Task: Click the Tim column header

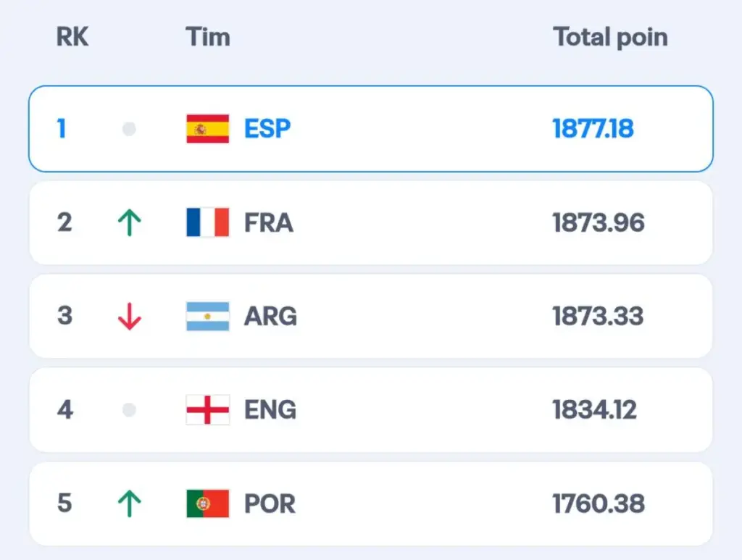Action: click(208, 37)
